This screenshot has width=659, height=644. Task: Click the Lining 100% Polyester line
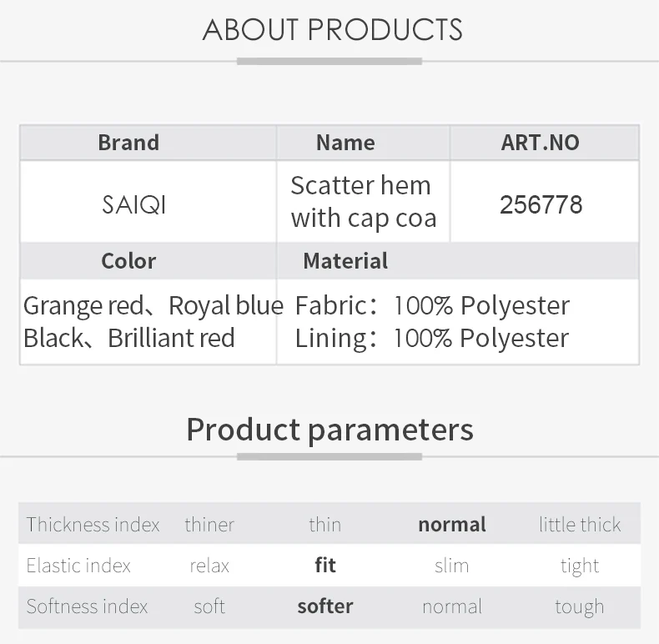[432, 339]
